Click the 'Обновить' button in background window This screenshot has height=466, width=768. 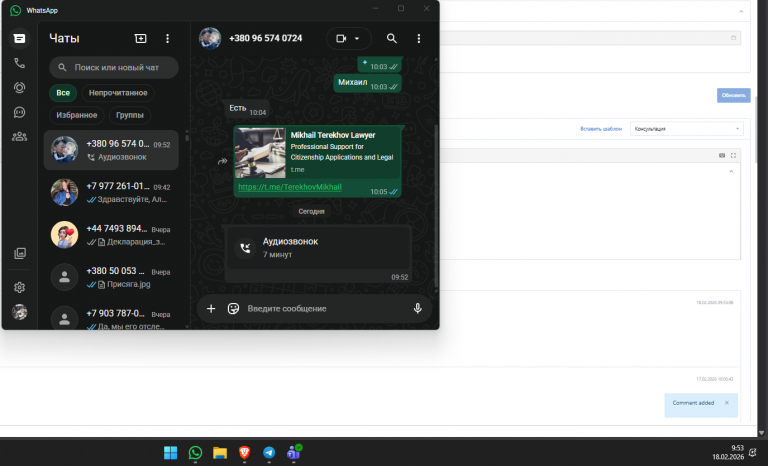(733, 95)
